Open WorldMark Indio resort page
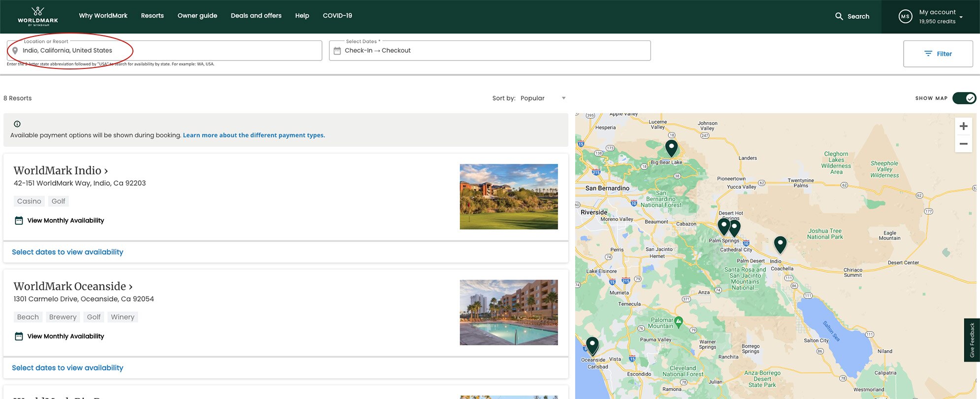This screenshot has width=980, height=399. tap(61, 170)
